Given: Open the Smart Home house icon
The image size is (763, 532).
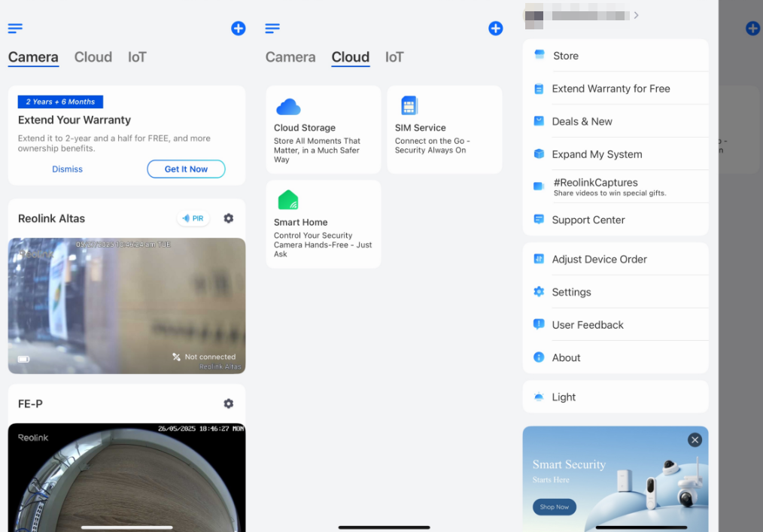Looking at the screenshot, I should click(x=287, y=199).
